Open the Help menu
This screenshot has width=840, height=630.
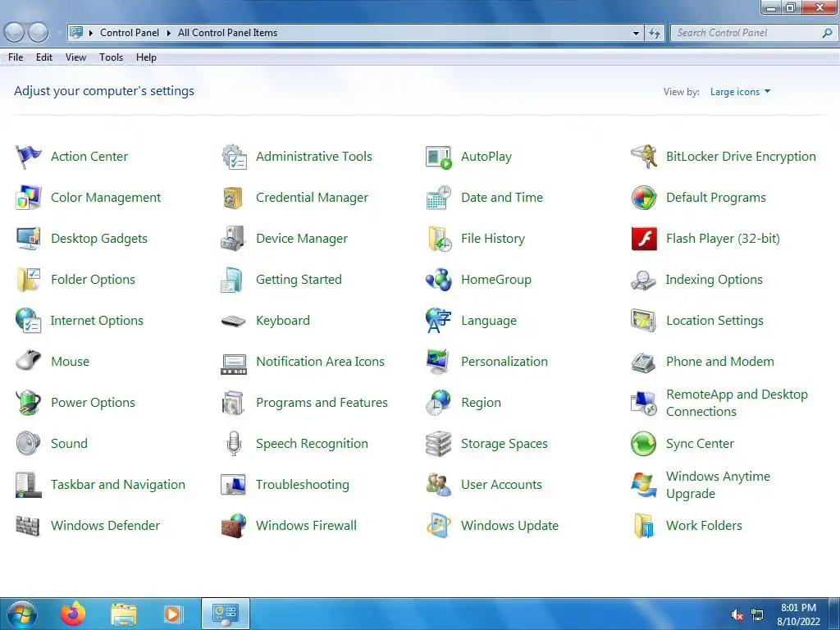pos(146,57)
